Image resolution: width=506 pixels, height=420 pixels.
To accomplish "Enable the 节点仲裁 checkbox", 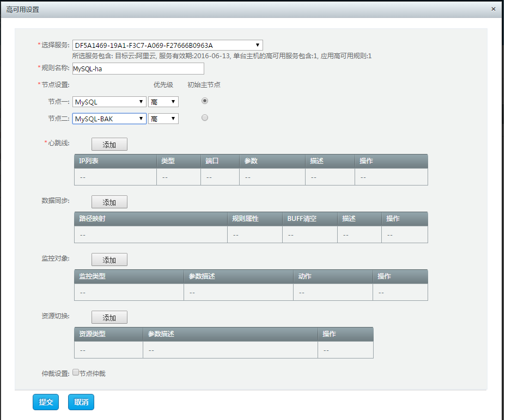I will coord(76,372).
